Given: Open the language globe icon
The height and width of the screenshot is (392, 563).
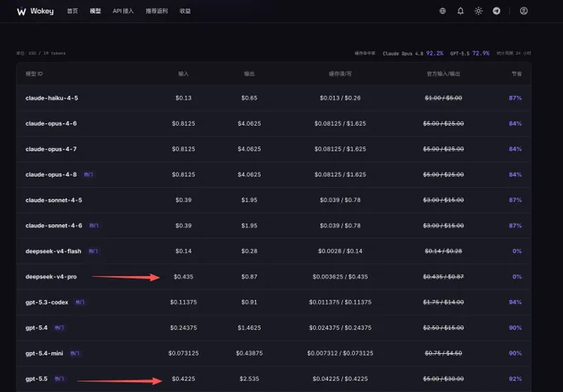Looking at the screenshot, I should pyautogui.click(x=442, y=11).
